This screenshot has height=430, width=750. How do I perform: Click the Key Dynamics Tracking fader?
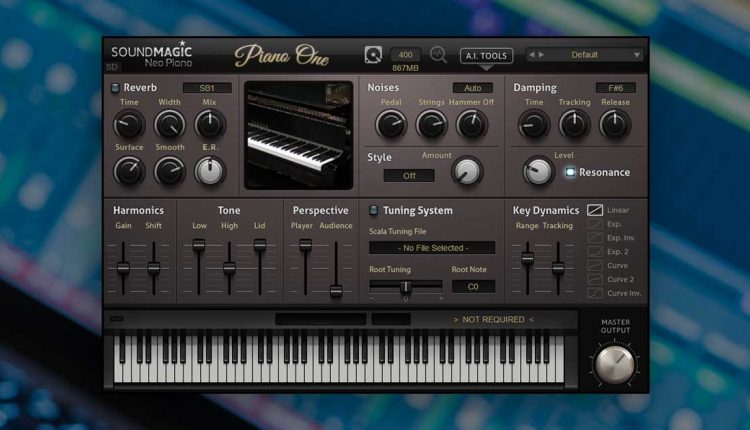pos(558,268)
